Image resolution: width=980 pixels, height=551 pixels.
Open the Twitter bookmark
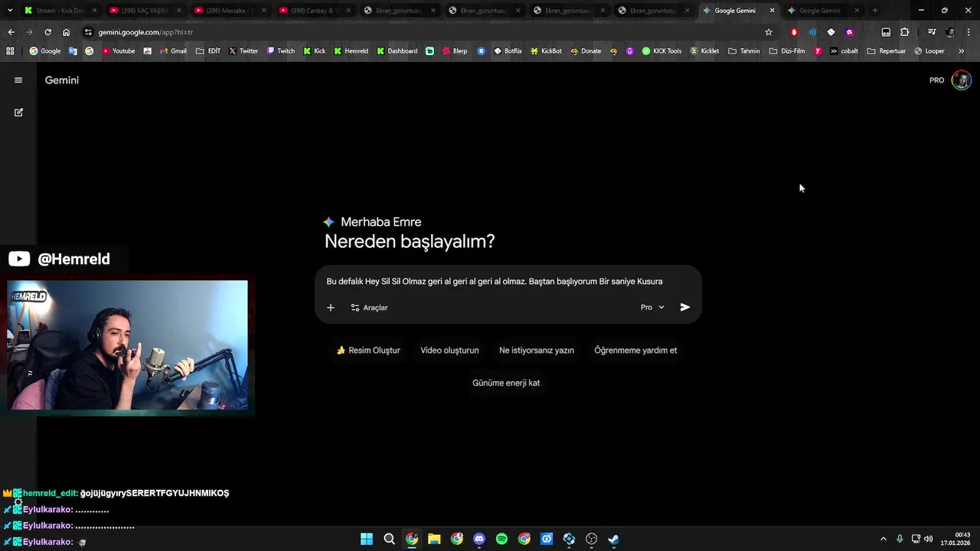tap(243, 51)
